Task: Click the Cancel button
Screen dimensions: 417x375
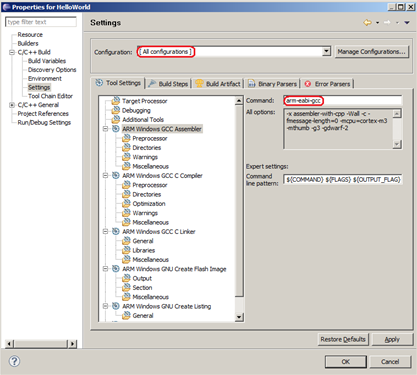Action: pyautogui.click(x=390, y=362)
